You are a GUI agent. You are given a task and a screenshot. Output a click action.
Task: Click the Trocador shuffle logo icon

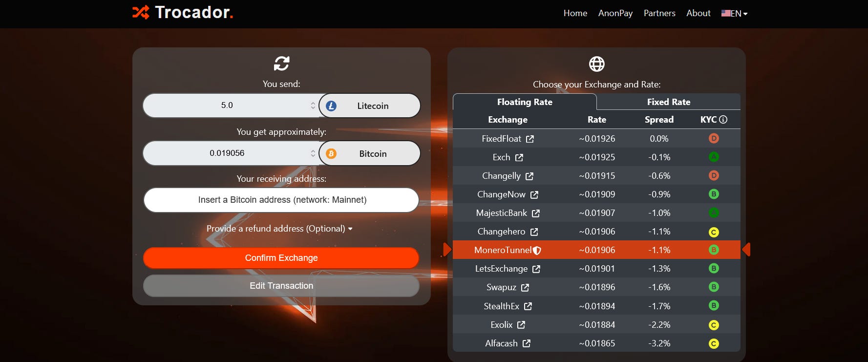tap(141, 12)
